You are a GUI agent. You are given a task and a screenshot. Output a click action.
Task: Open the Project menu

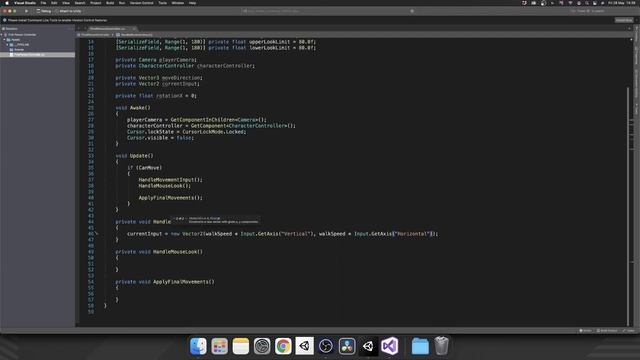(96, 3)
